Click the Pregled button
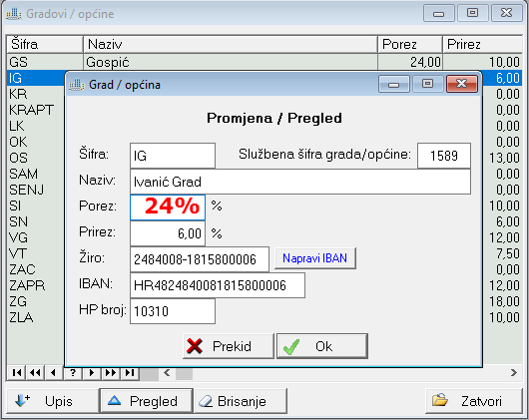529x420 pixels. click(146, 401)
